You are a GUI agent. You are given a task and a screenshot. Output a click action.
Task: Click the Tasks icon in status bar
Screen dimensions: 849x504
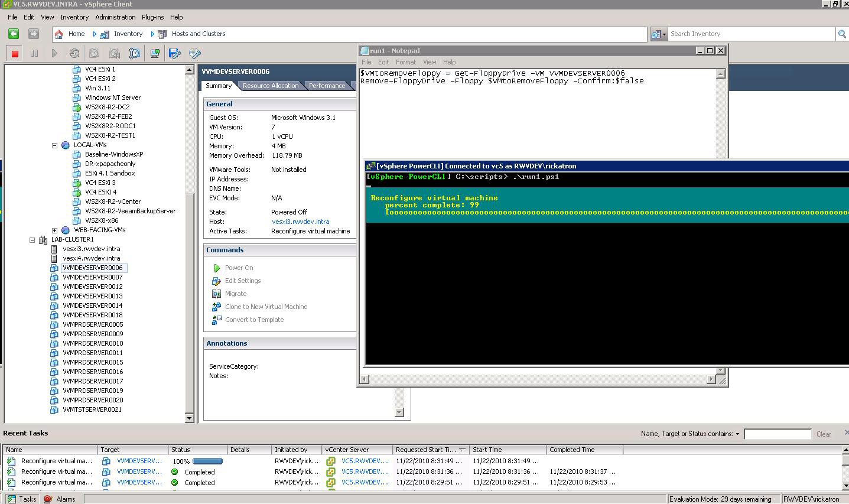coord(11,499)
